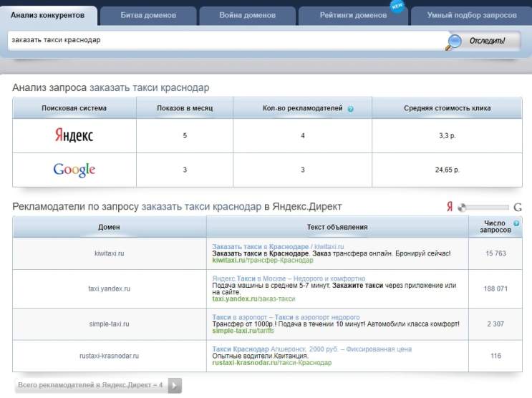The image size is (532, 398).
Task: Click the Анализ запроса heading
Action: pyautogui.click(x=110, y=87)
